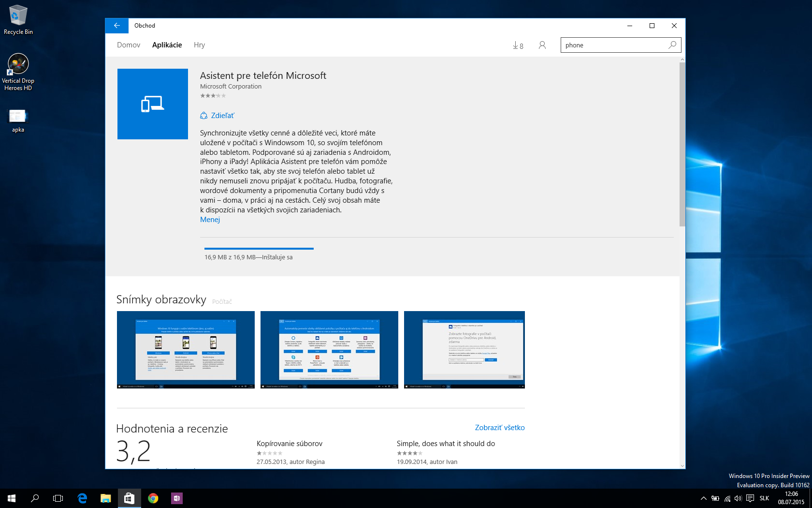The width and height of the screenshot is (812, 508).
Task: Click the Hodnotenia a recenzie heading
Action: click(172, 429)
